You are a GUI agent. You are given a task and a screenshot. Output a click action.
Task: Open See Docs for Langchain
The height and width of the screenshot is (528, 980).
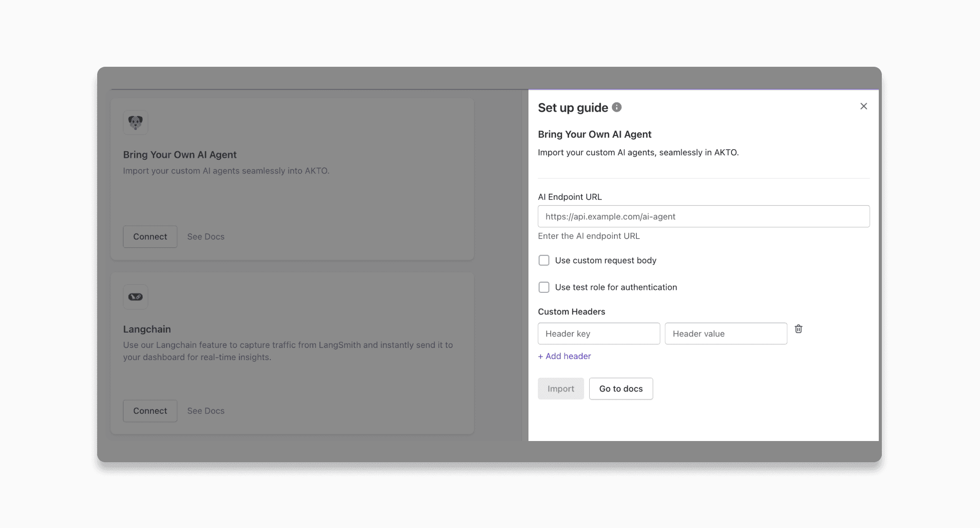click(206, 411)
